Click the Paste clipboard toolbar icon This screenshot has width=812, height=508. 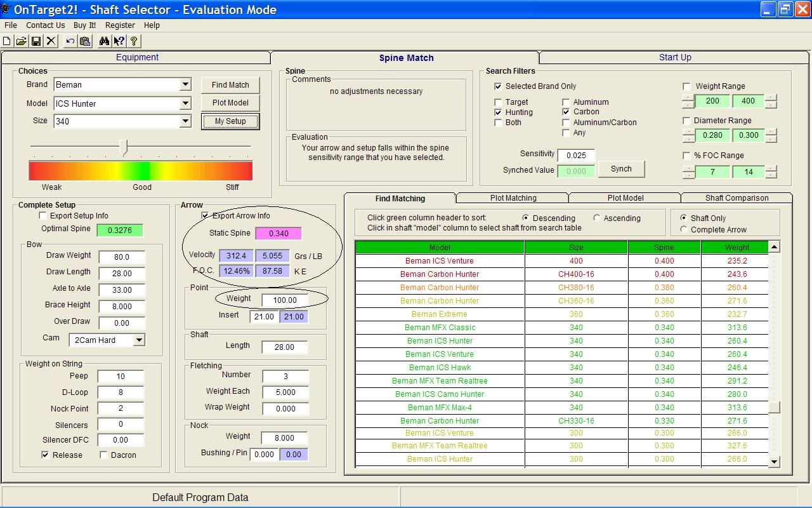point(85,41)
